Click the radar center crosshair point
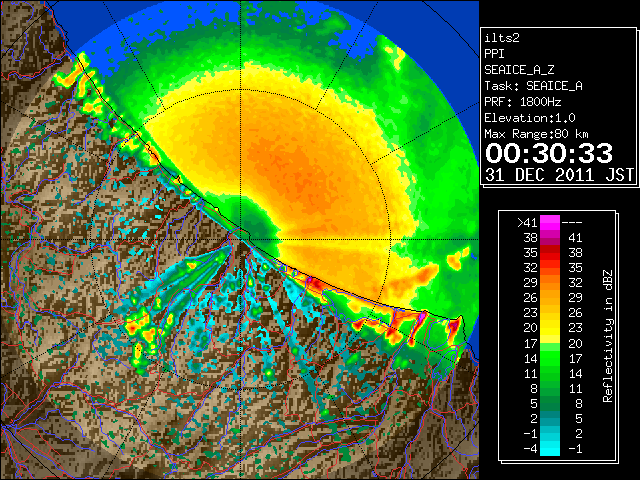640x480 pixels. [241, 240]
